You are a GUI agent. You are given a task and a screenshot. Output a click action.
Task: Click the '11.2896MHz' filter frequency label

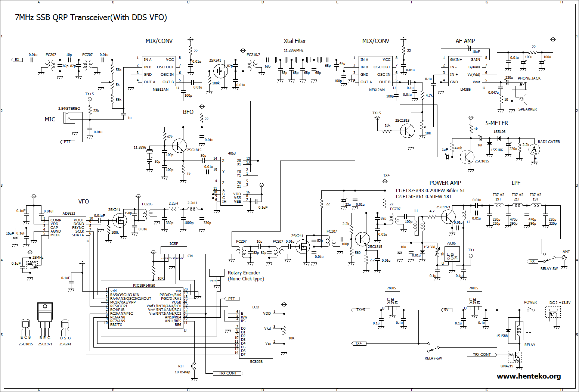(x=294, y=50)
